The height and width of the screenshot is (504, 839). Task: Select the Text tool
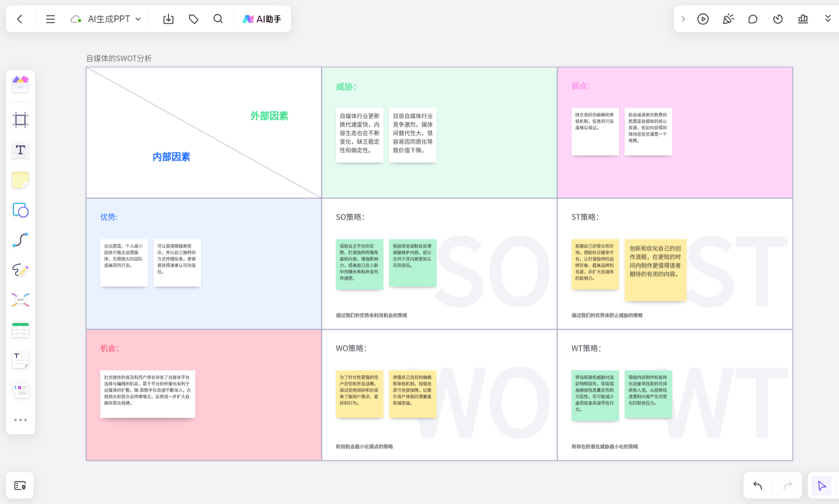(x=20, y=150)
